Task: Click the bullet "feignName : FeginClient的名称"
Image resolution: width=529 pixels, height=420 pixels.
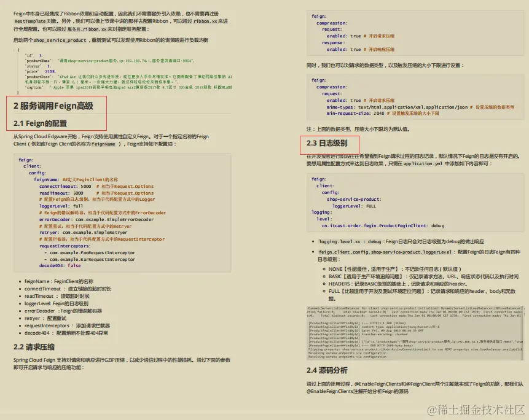Action: (59, 281)
